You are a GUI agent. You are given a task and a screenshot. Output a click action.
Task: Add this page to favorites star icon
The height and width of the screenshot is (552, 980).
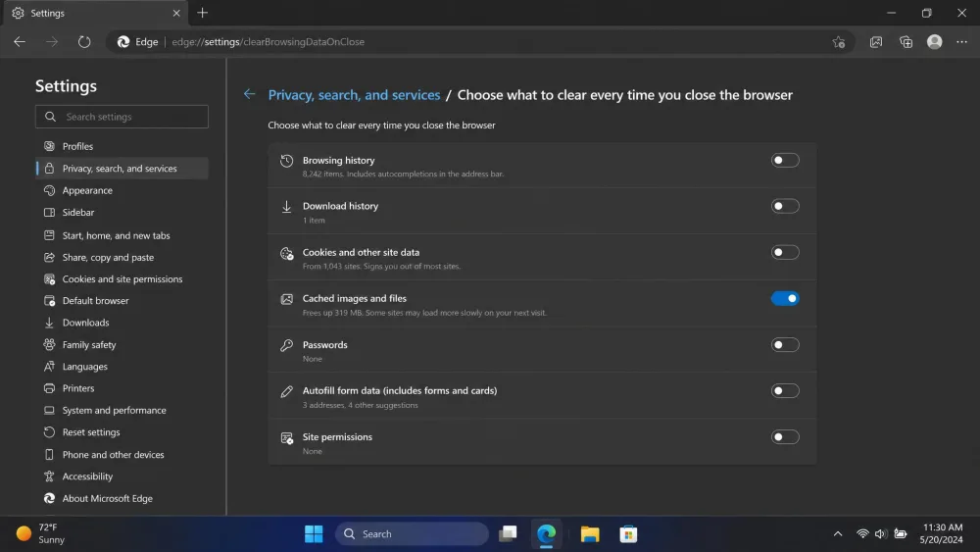click(x=838, y=42)
